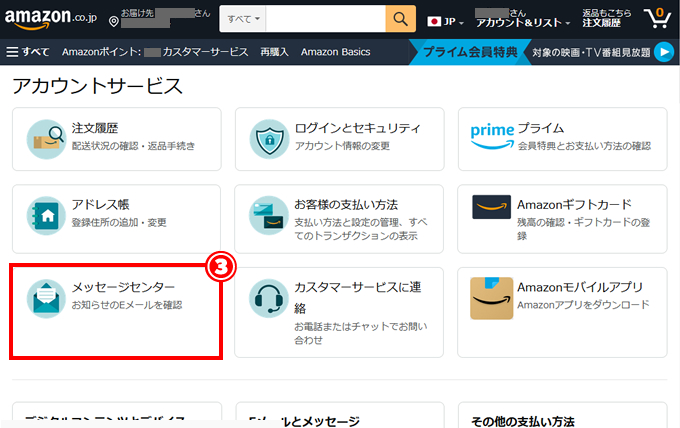
Task: Click the address book house icon
Action: [x=46, y=216]
